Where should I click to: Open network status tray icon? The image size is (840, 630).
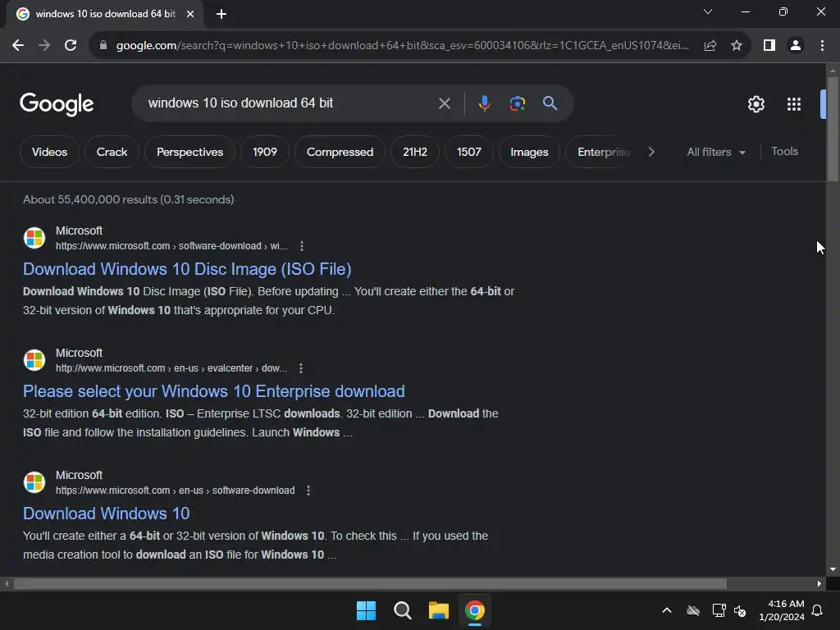coord(719,610)
